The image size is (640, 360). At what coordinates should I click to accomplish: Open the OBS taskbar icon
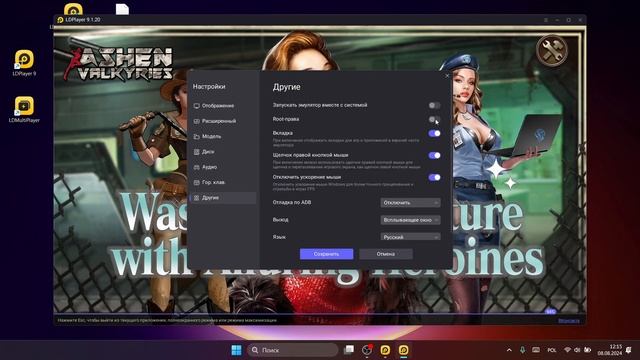[367, 350]
